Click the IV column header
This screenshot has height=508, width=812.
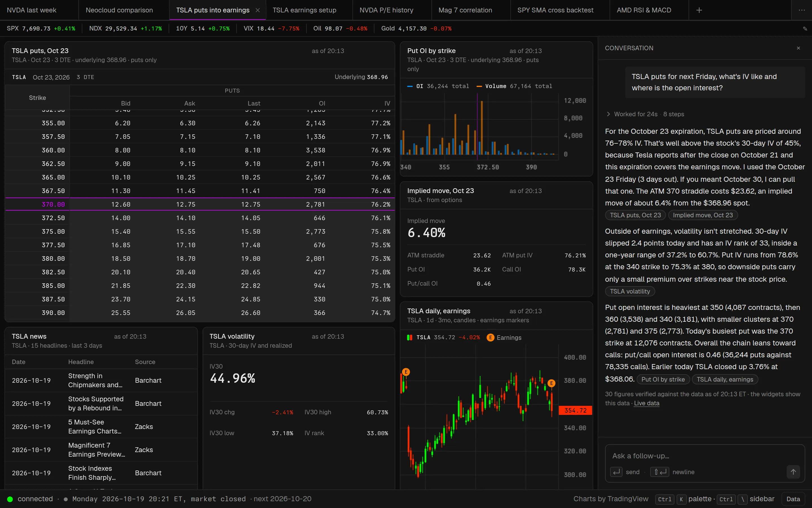[x=387, y=104]
